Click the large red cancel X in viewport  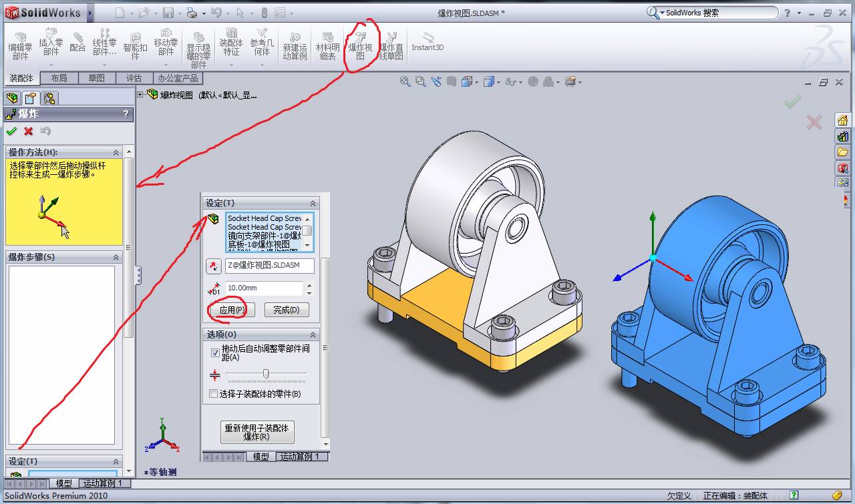pyautogui.click(x=814, y=122)
